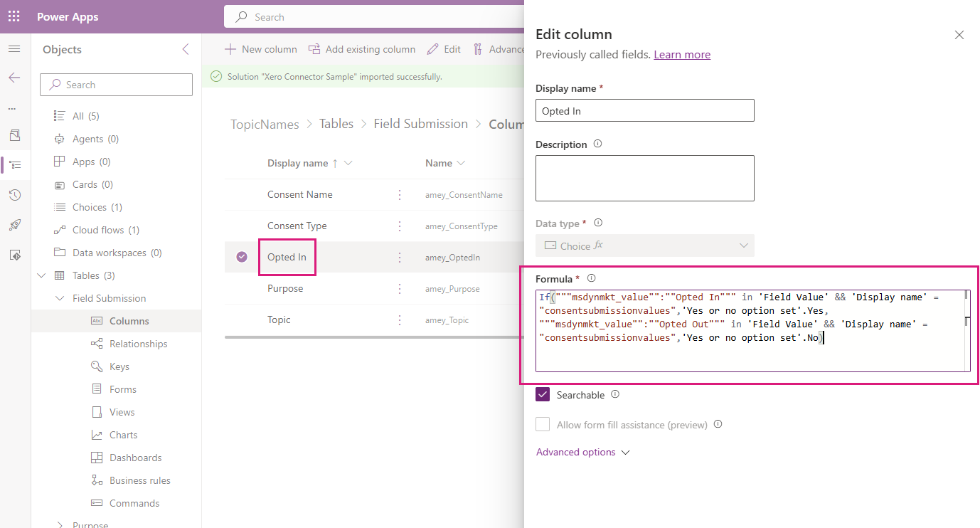This screenshot has height=528, width=980.
Task: Expand Advanced options section
Action: tap(583, 452)
